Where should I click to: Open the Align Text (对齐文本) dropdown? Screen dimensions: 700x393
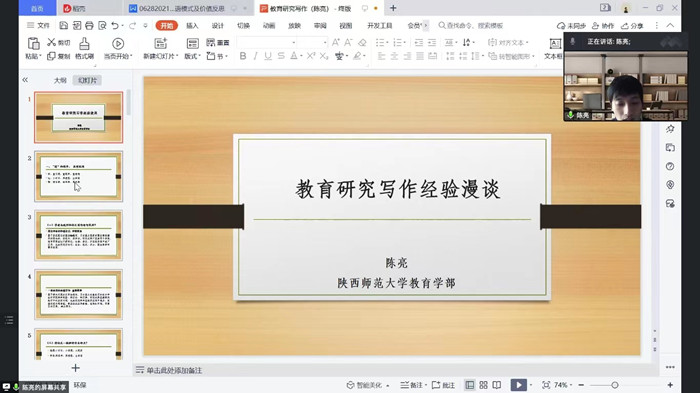pyautogui.click(x=508, y=42)
